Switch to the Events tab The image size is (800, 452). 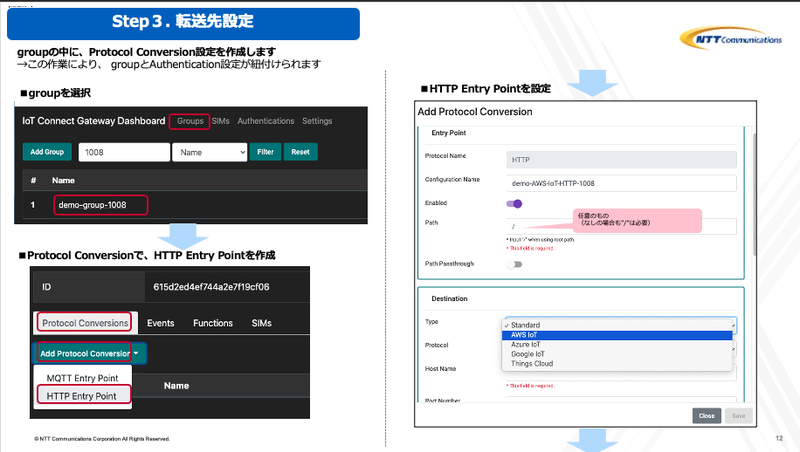[x=161, y=323]
